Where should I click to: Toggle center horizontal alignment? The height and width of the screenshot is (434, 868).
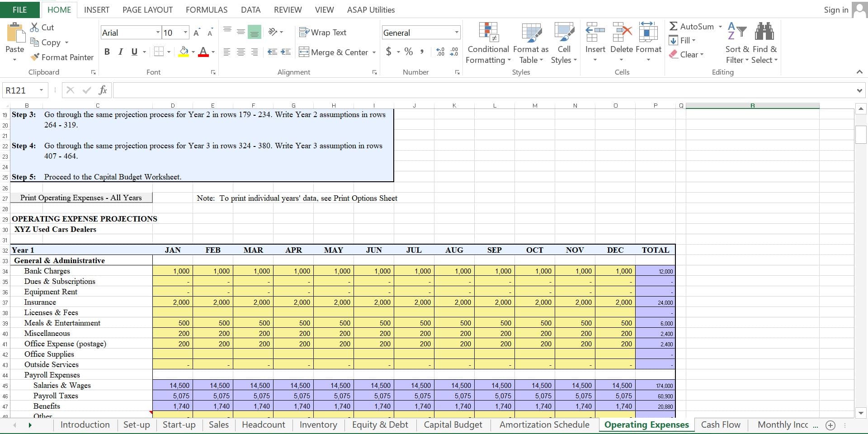pos(241,52)
